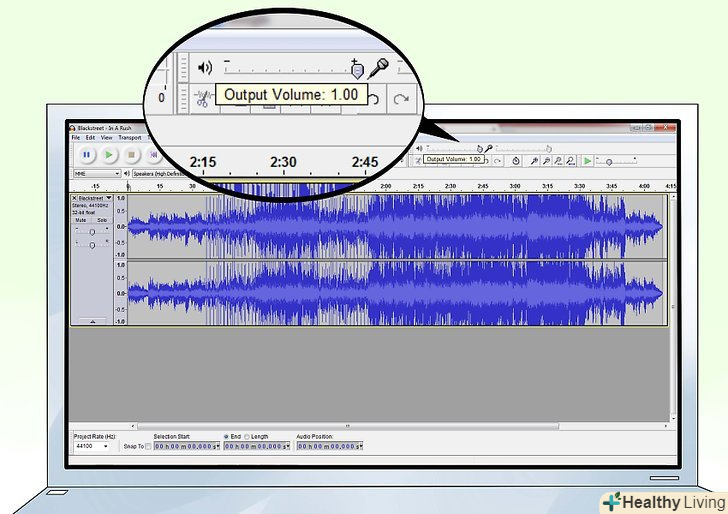Click the End time field
The height and width of the screenshot is (514, 728).
[x=255, y=446]
